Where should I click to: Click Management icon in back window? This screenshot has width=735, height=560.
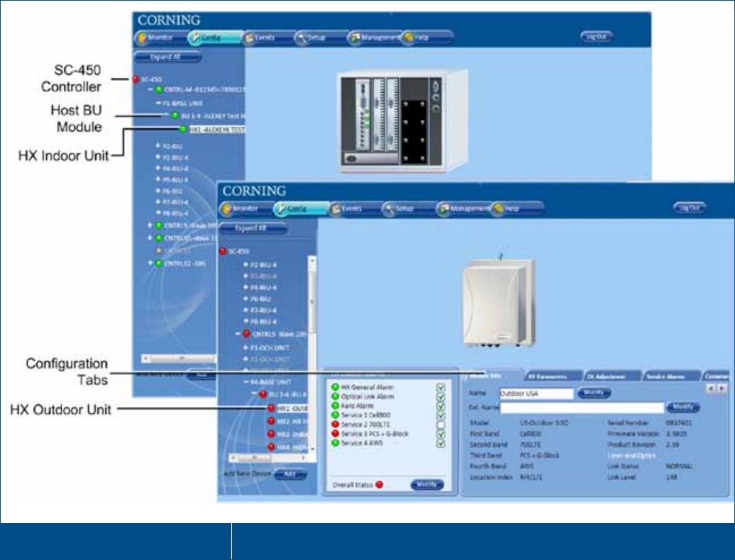coord(355,38)
